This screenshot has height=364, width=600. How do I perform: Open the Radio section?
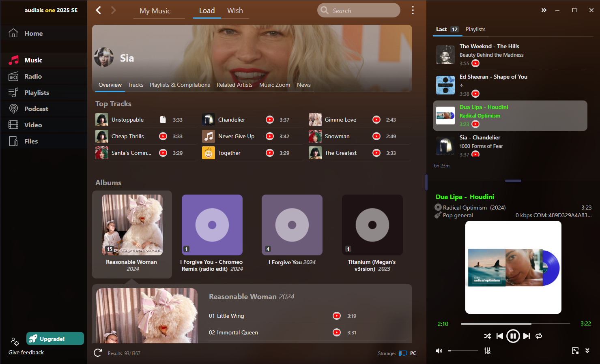(x=43, y=76)
